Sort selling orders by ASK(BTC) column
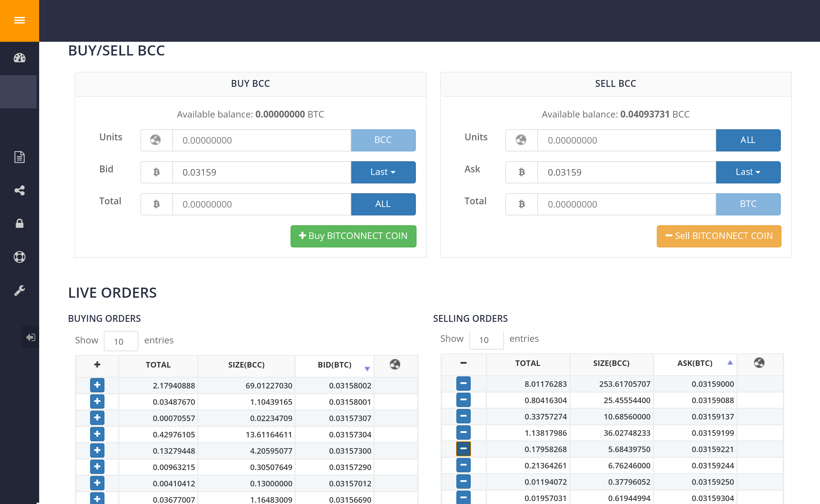The image size is (820, 504). [x=694, y=363]
